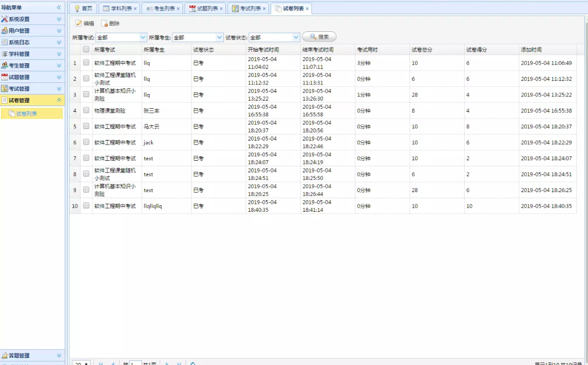Click the 系统日志 log icon

click(x=5, y=42)
